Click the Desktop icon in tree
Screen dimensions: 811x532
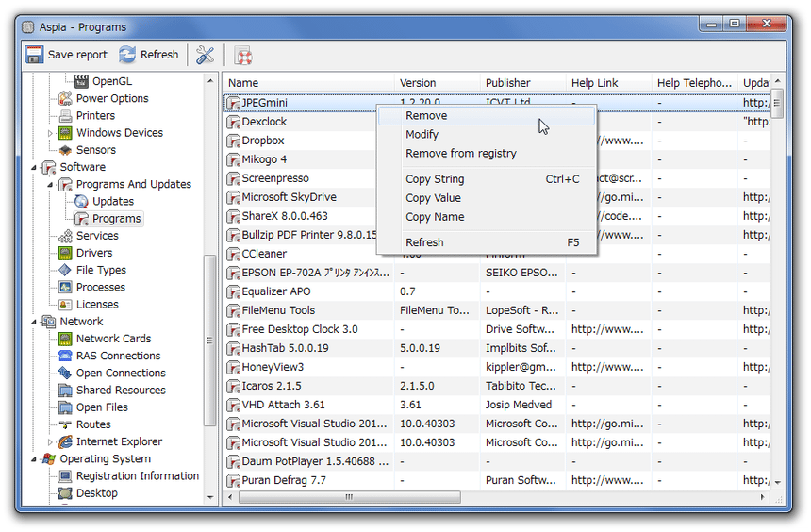[65, 492]
